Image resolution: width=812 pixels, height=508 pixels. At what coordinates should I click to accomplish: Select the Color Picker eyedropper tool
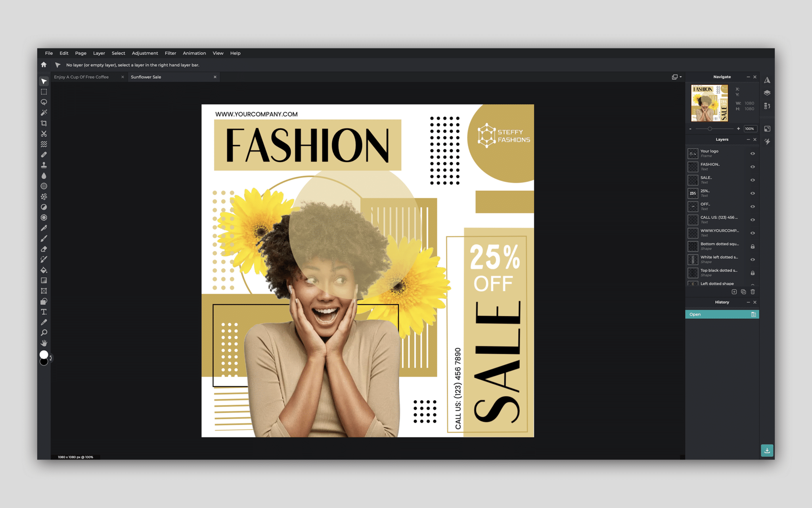[x=44, y=322]
